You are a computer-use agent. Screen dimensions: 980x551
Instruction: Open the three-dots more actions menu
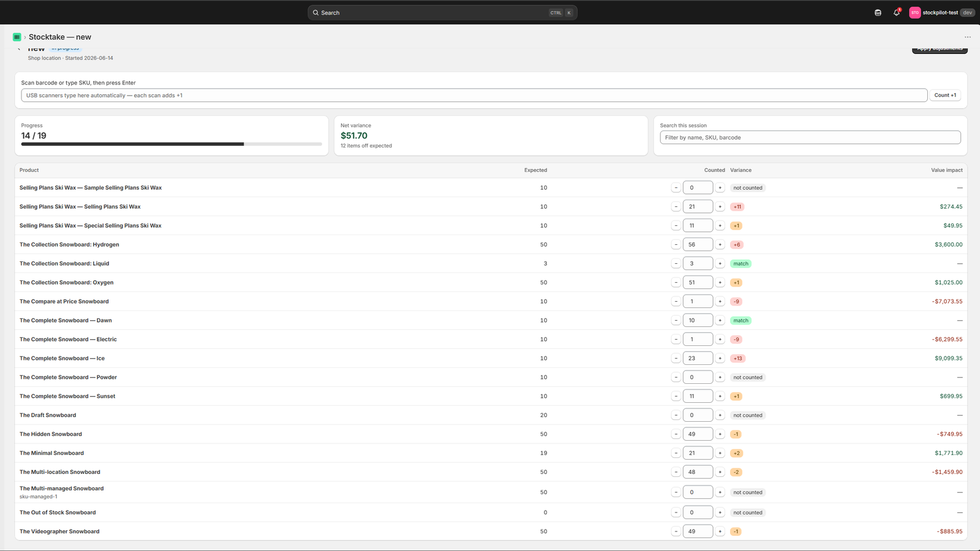pos(968,37)
